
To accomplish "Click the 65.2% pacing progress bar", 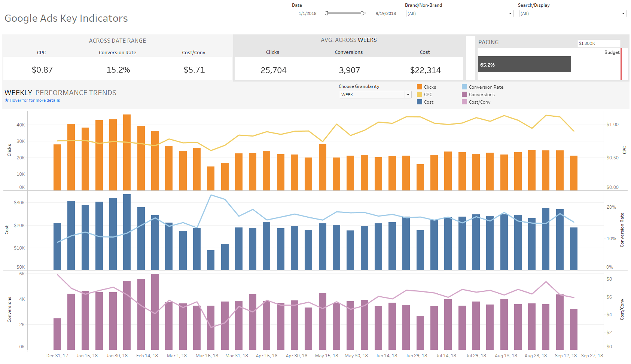I will [x=524, y=64].
